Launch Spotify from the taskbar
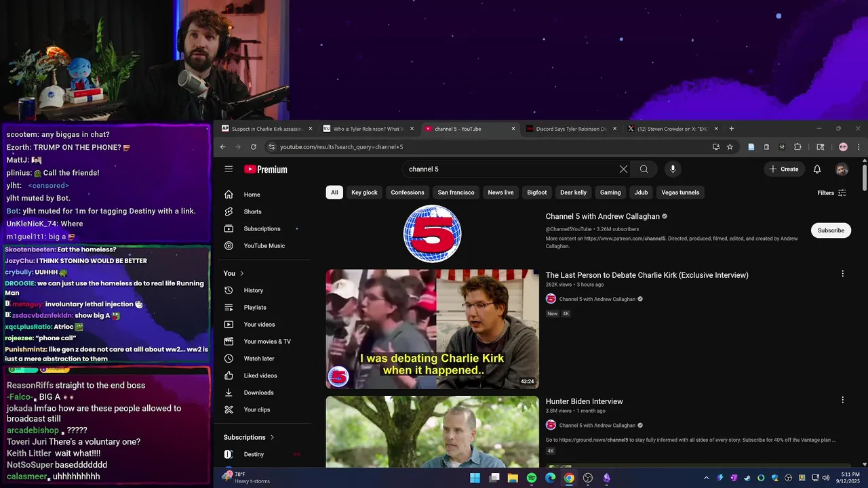The width and height of the screenshot is (868, 488). tap(532, 478)
